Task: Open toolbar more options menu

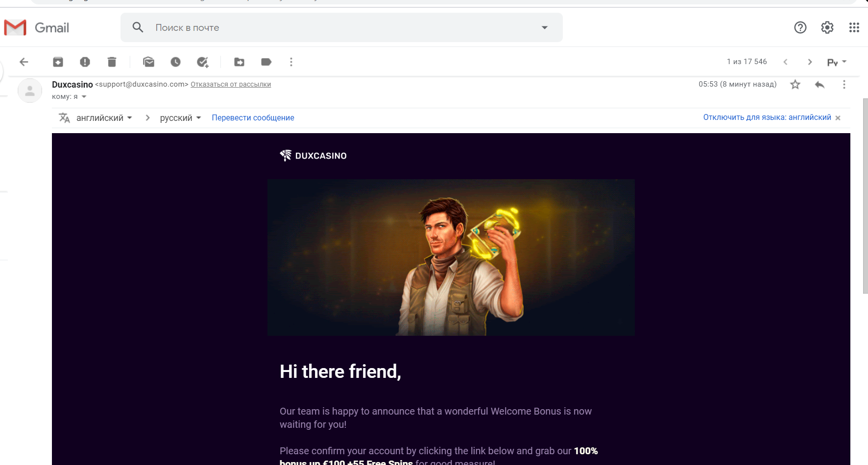Action: [291, 62]
